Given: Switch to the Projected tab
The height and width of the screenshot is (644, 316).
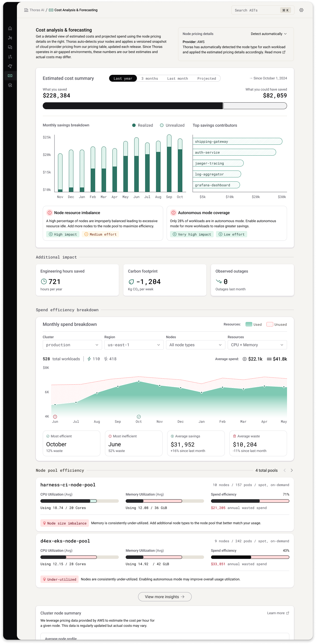Looking at the screenshot, I should pyautogui.click(x=206, y=78).
